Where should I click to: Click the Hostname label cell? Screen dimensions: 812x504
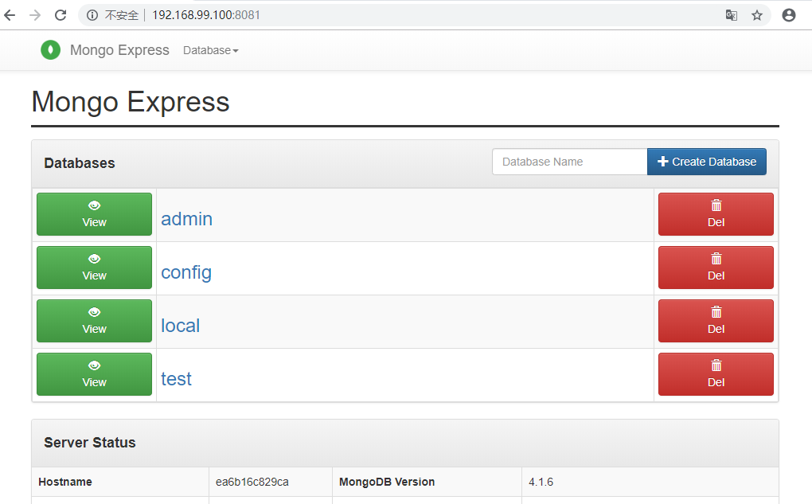[x=120, y=482]
